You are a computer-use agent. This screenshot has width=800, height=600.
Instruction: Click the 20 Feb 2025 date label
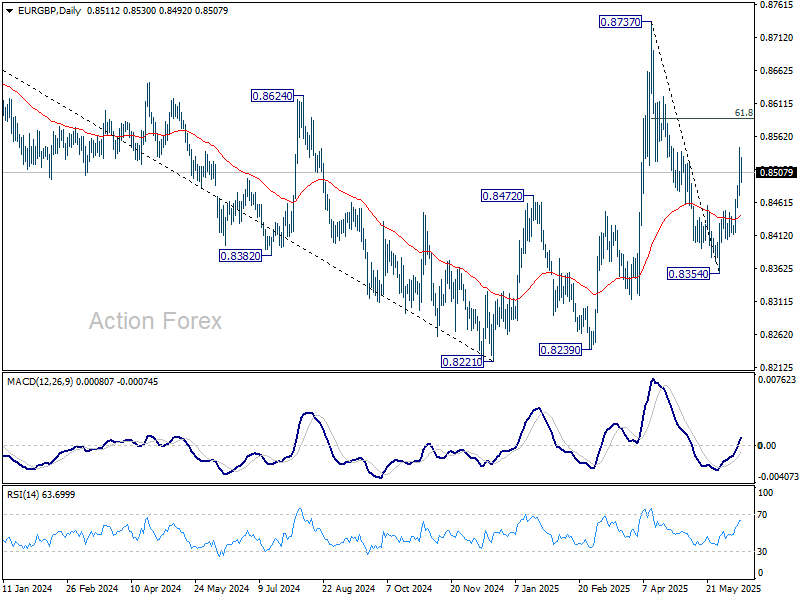pos(605,588)
